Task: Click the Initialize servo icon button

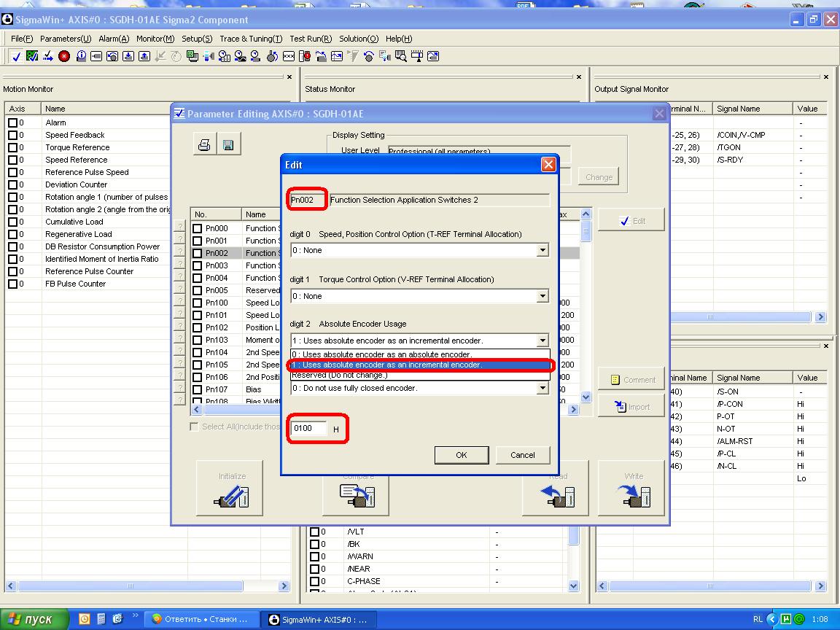Action: (230, 488)
